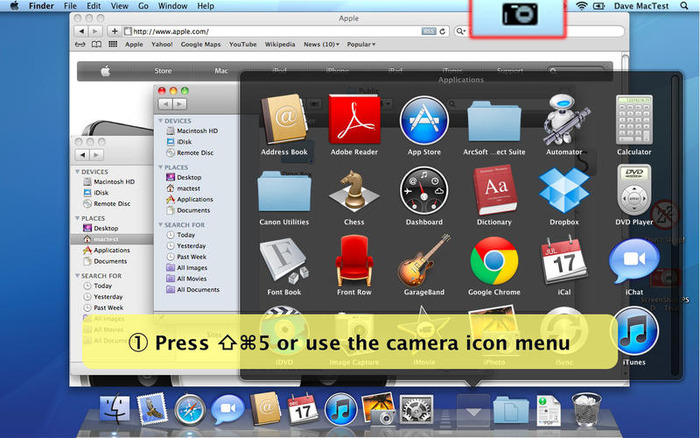Reload the page in Safari
The height and width of the screenshot is (438, 700).
tap(442, 31)
